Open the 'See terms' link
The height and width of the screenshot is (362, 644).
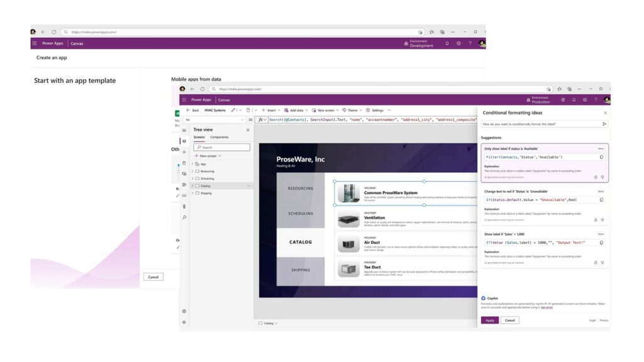pyautogui.click(x=546, y=307)
